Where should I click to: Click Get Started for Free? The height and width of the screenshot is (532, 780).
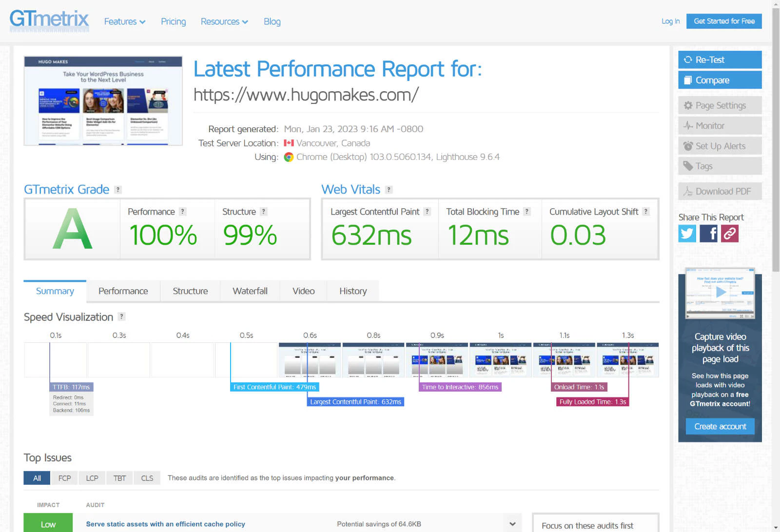(724, 21)
